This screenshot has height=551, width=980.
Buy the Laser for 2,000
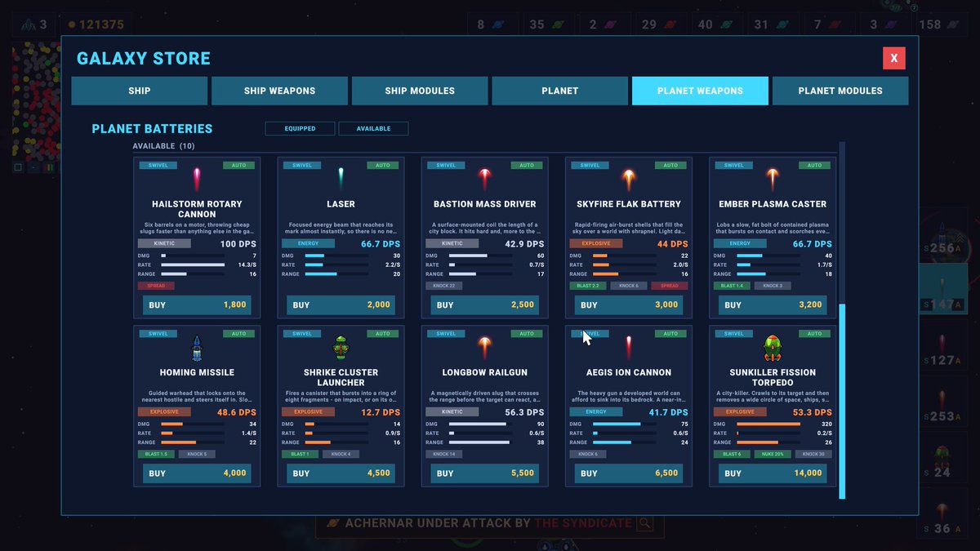click(x=341, y=304)
